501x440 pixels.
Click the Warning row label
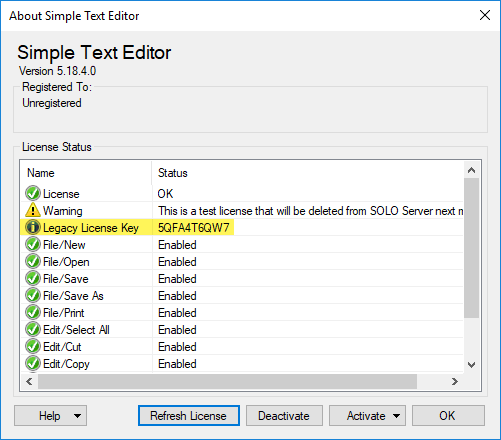(63, 211)
